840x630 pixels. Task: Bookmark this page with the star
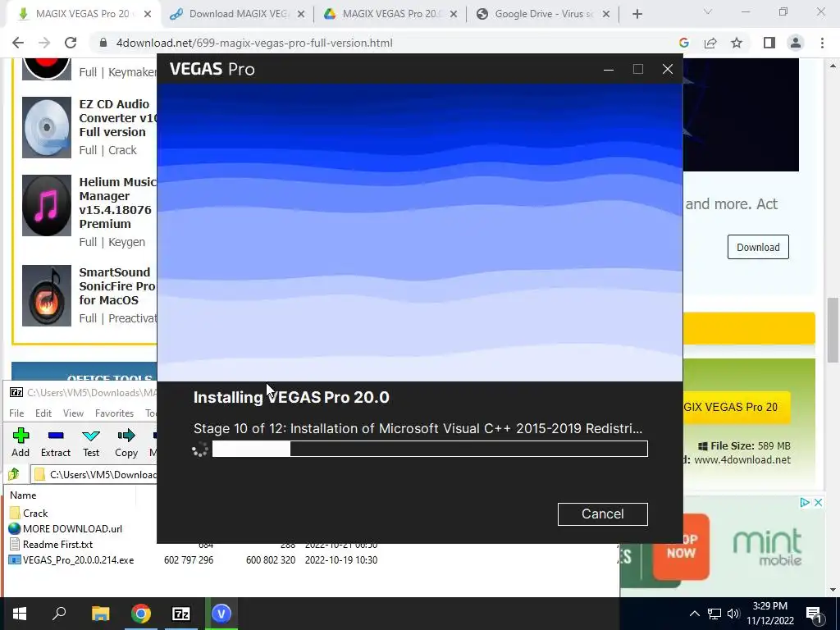click(737, 43)
